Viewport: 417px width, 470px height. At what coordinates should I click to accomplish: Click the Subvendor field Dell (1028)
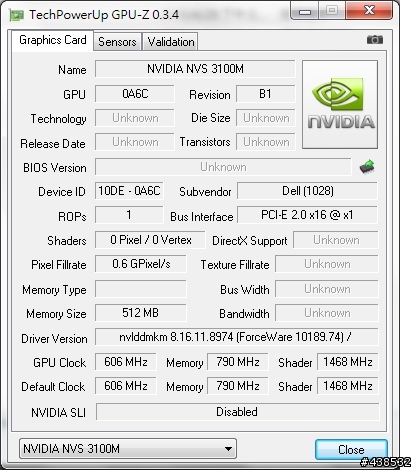pyautogui.click(x=307, y=191)
